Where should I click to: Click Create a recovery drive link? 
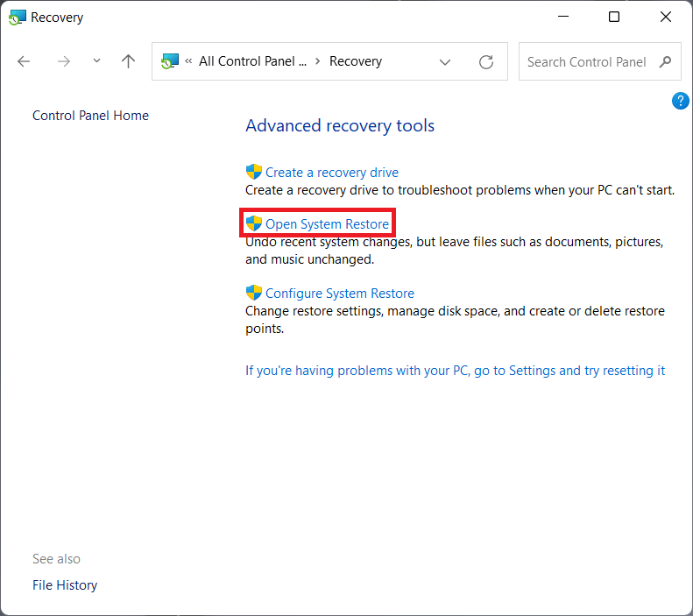(x=331, y=173)
